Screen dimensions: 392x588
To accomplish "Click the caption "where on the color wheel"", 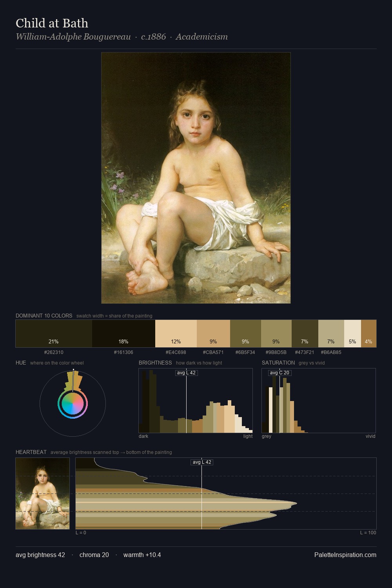I will coord(57,363).
